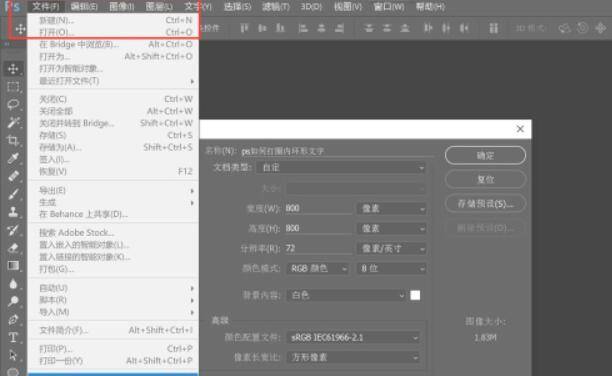Select the Eraser tool
This screenshot has width=612, height=376.
(x=13, y=248)
